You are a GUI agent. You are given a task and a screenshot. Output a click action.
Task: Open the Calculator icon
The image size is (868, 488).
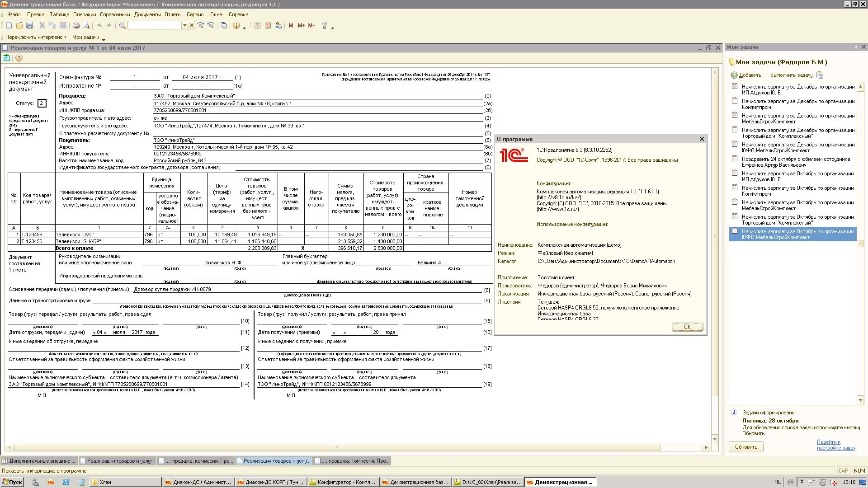tap(257, 26)
